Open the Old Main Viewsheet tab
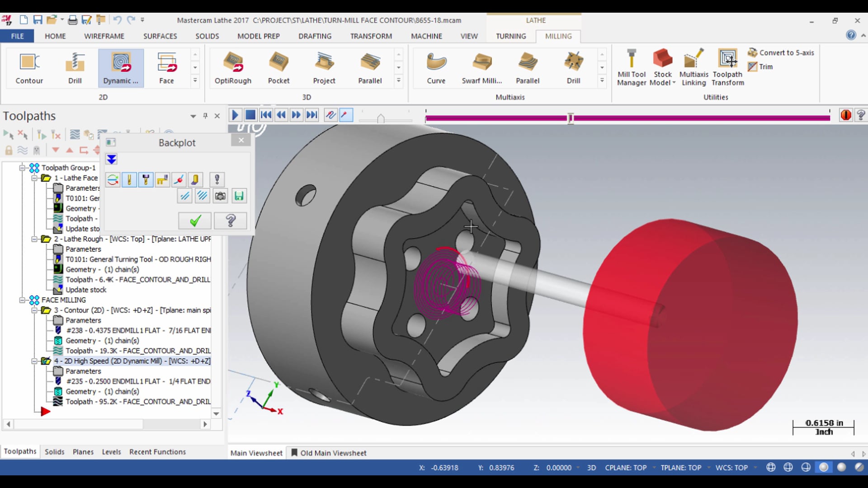This screenshot has height=488, width=868. pyautogui.click(x=329, y=453)
